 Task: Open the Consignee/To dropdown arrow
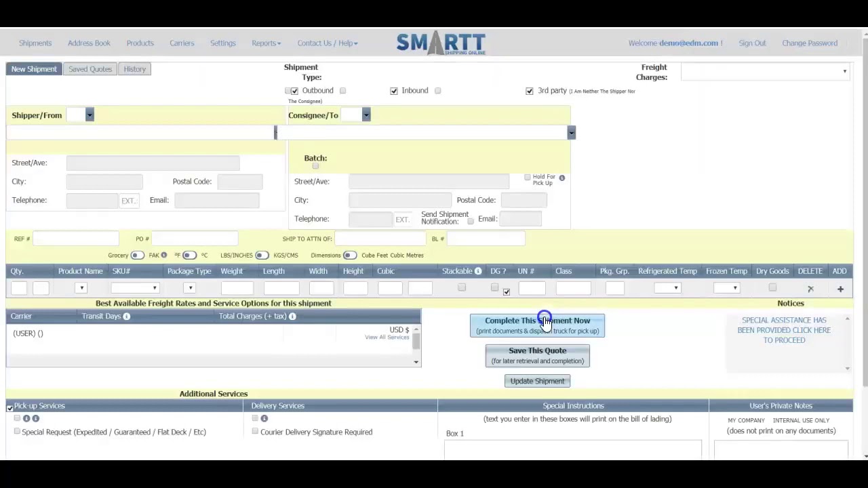coord(366,115)
